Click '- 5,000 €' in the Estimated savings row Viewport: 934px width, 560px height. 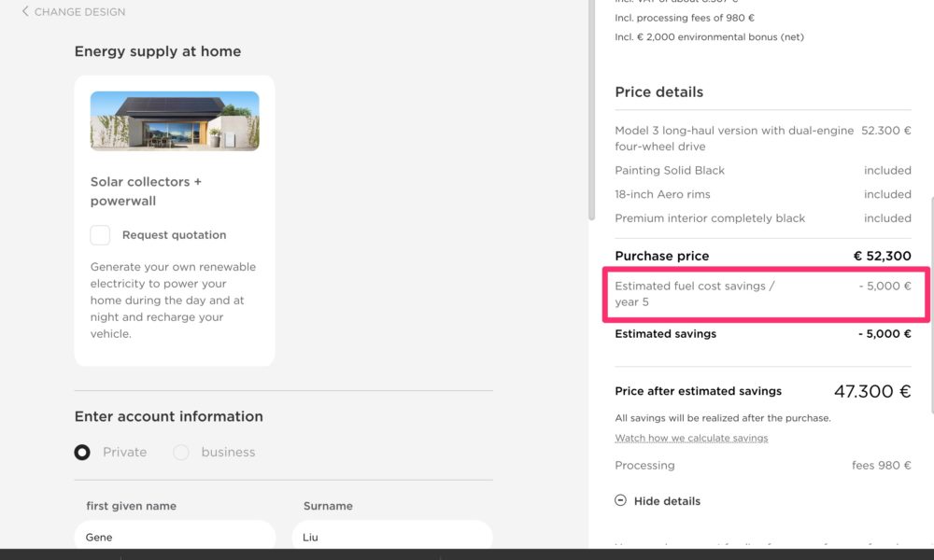pos(884,334)
